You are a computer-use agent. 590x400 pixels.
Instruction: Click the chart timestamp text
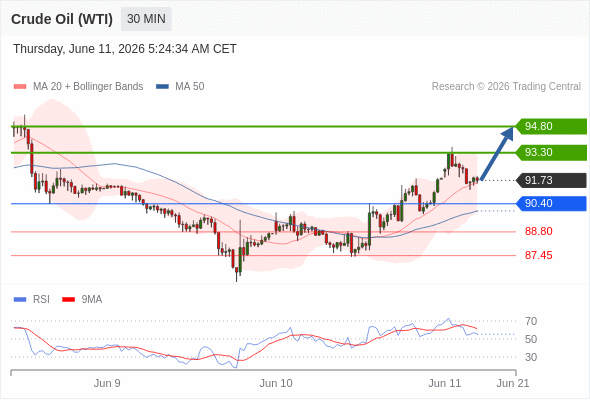pyautogui.click(x=125, y=49)
